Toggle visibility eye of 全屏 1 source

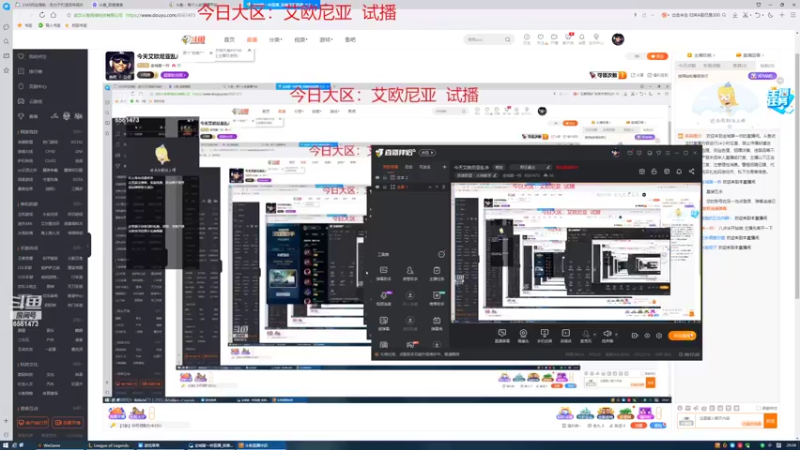point(378,187)
